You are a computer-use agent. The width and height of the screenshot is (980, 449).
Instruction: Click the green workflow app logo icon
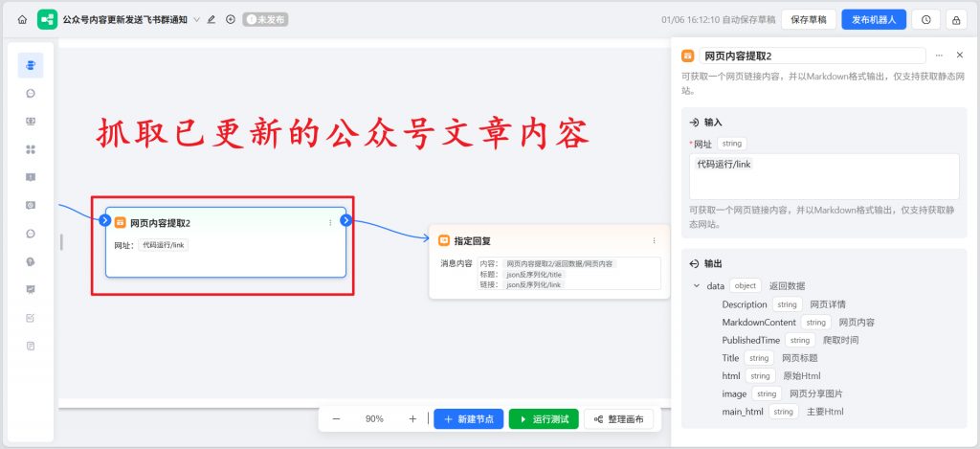(x=48, y=19)
